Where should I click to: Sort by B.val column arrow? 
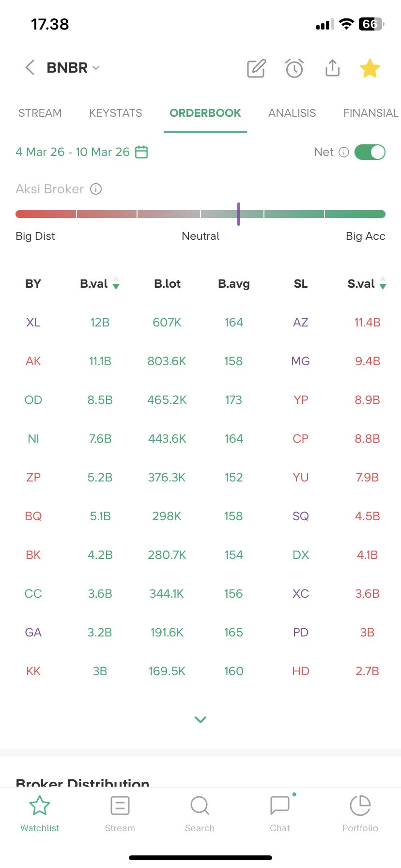tap(116, 283)
